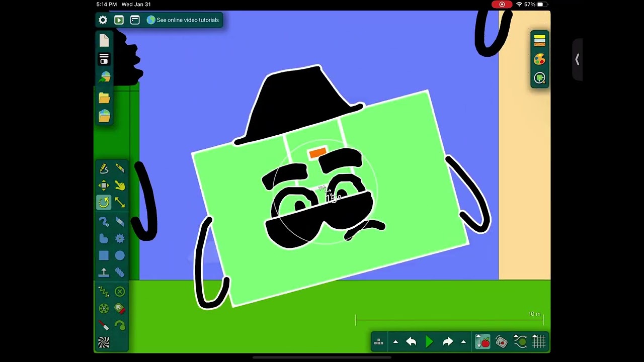Image resolution: width=644 pixels, height=362 pixels.
Task: Open the Visualization magnifier menu
Action: [x=540, y=78]
